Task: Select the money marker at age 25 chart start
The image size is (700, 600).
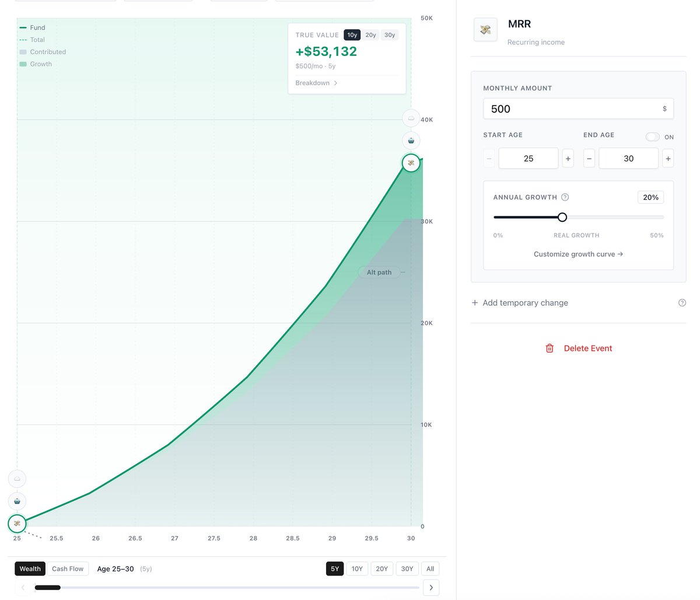Action: click(17, 524)
